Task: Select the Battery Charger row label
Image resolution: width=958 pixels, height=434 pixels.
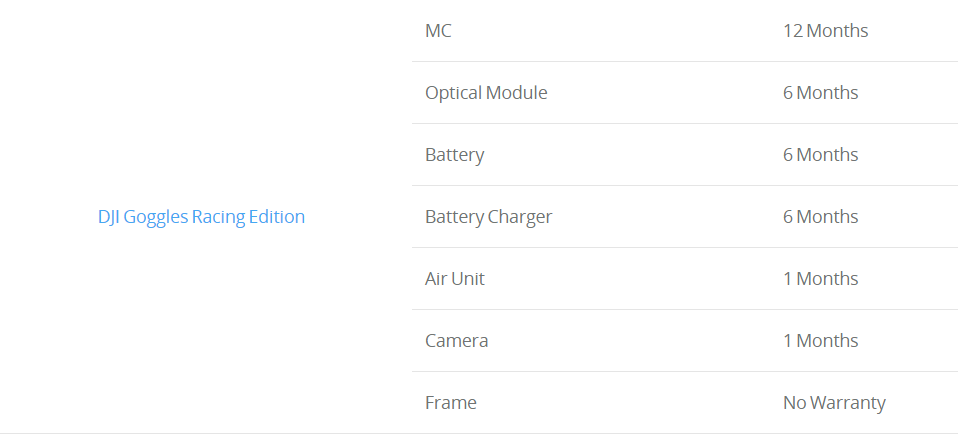Action: coord(489,217)
